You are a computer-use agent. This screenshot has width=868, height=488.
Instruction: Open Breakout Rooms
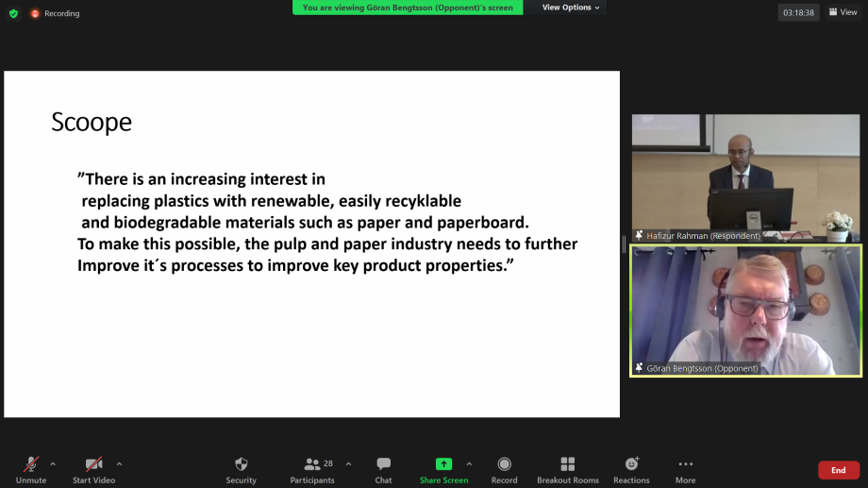tap(567, 464)
